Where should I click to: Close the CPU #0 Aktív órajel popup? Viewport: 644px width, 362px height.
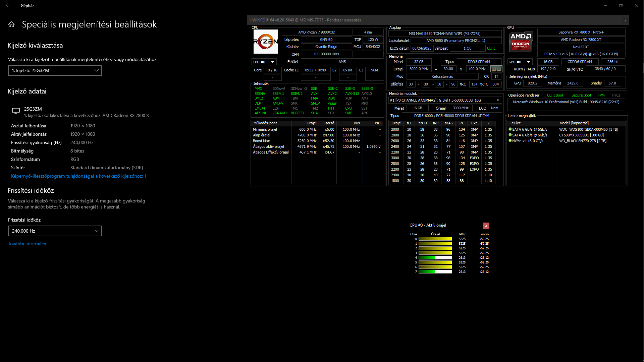point(486,226)
